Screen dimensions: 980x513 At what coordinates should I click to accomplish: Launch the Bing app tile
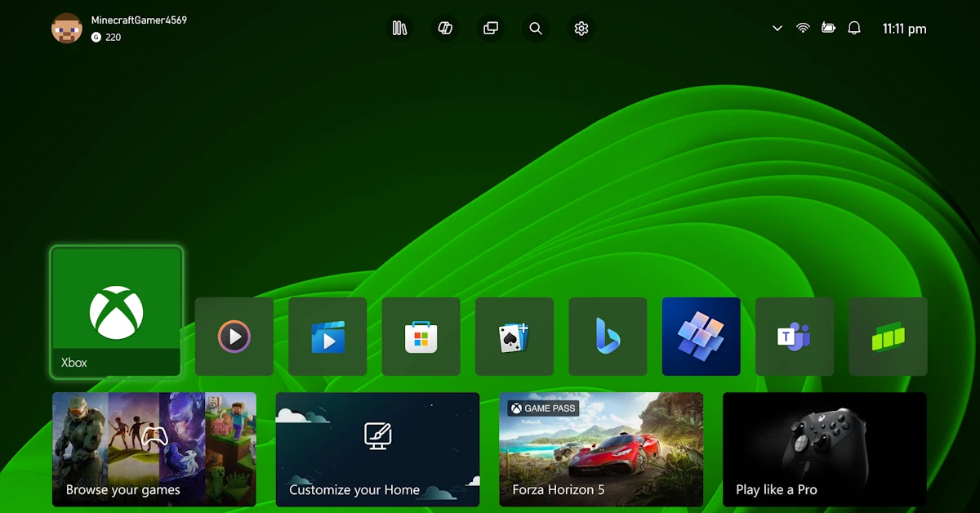click(x=608, y=337)
